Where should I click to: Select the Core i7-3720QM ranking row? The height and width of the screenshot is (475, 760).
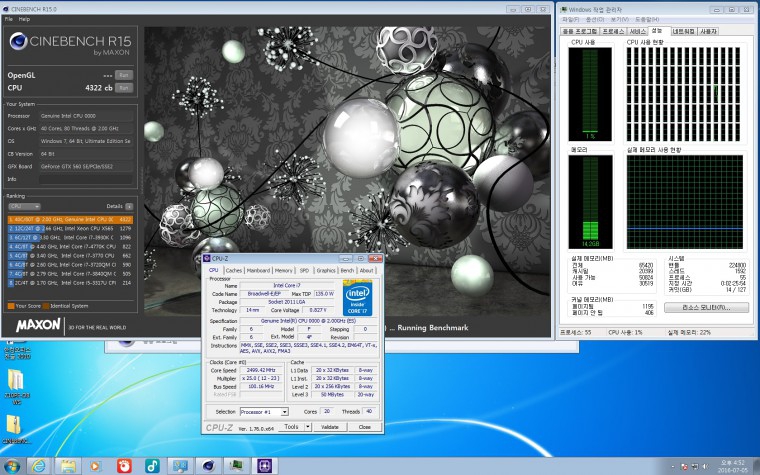(70, 265)
